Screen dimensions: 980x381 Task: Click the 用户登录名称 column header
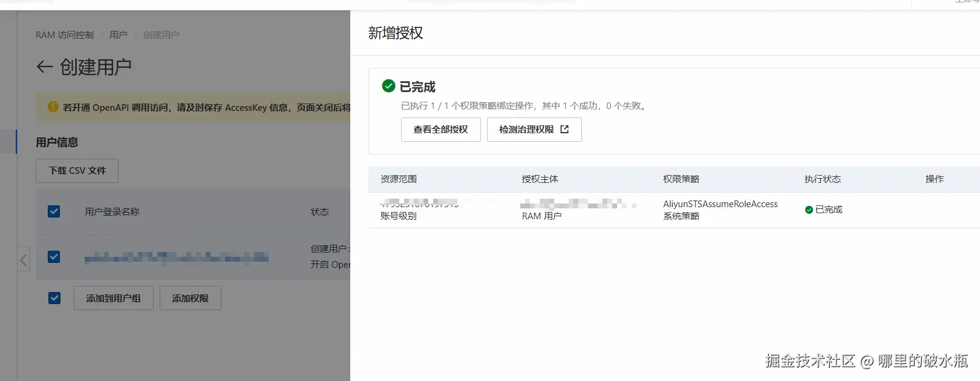click(112, 212)
